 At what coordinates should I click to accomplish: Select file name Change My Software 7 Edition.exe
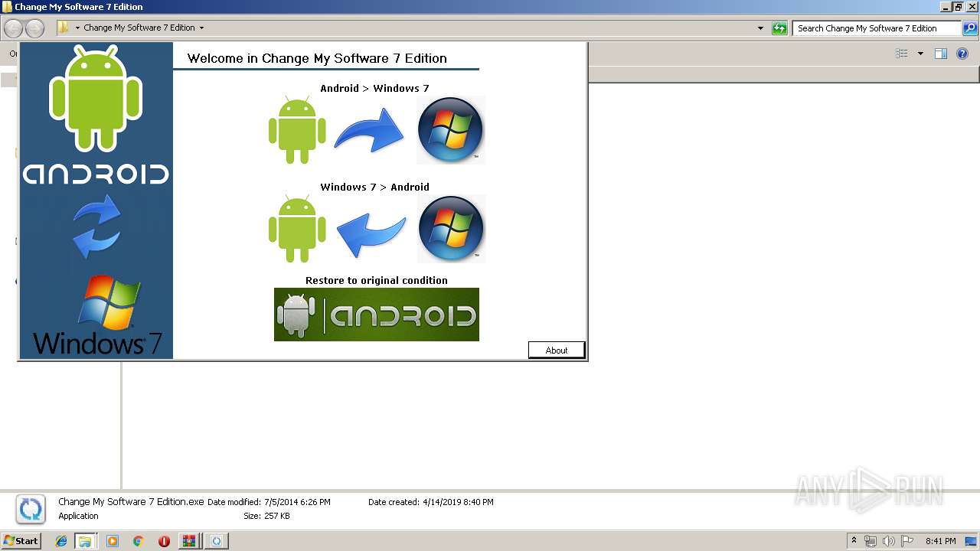131,502
